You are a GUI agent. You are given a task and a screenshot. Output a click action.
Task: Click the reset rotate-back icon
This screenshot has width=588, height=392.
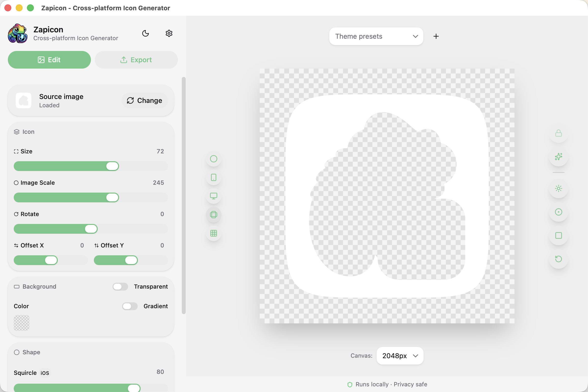(558, 259)
